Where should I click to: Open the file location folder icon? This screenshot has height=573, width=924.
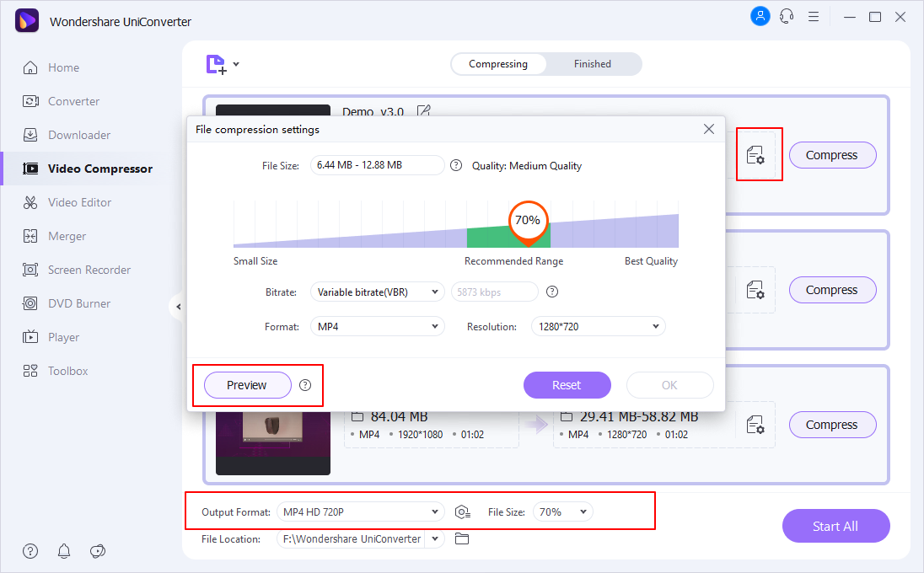coord(462,538)
